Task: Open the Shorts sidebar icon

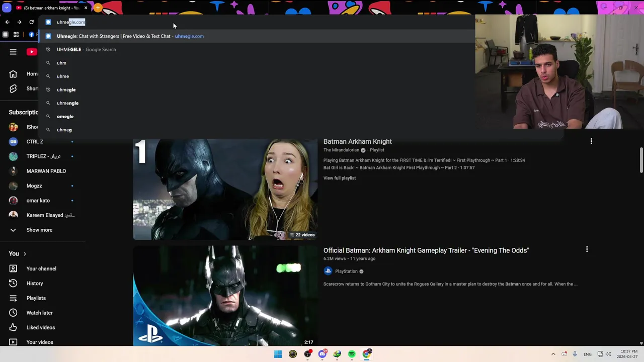Action: pyautogui.click(x=13, y=88)
